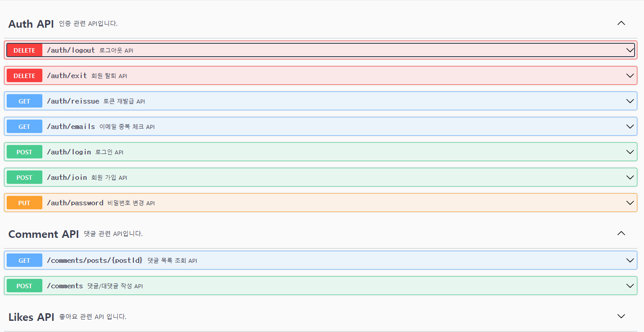644x332 pixels.
Task: Click the GET badge for /auth/emails
Action: (25, 127)
